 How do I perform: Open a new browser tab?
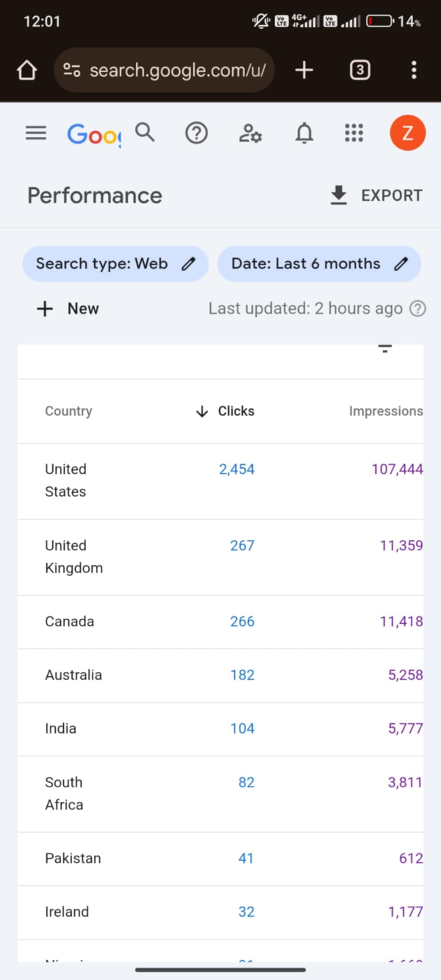point(304,70)
